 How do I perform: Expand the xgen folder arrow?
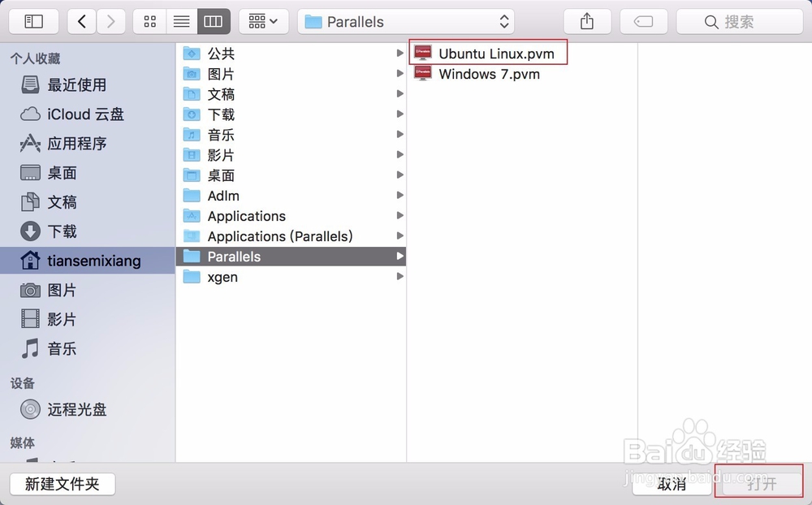(x=400, y=277)
